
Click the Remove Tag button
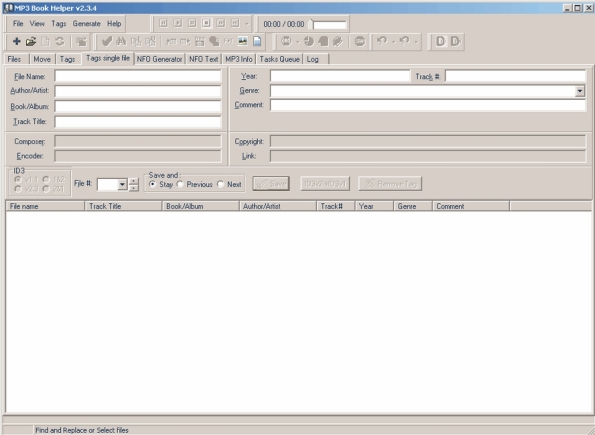(x=390, y=184)
